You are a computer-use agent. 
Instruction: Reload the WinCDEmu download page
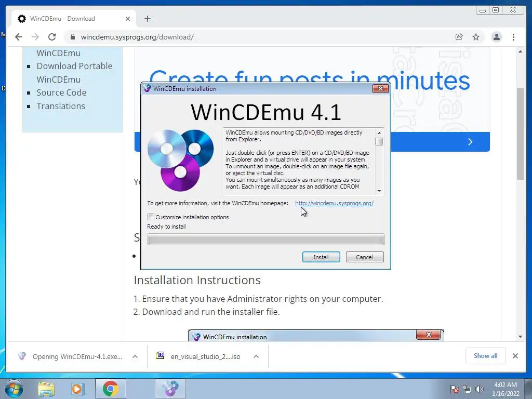tap(52, 37)
